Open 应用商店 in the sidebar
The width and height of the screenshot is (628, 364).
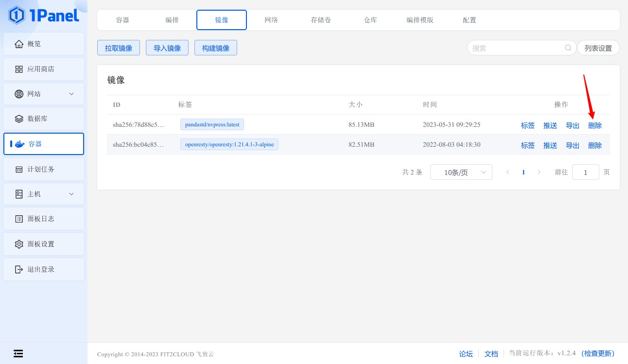coord(44,69)
